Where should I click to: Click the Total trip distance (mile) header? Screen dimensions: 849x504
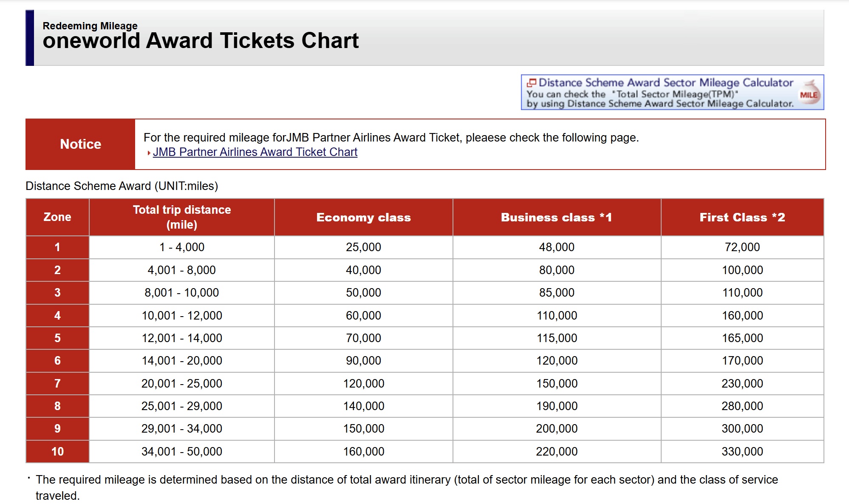click(x=182, y=217)
